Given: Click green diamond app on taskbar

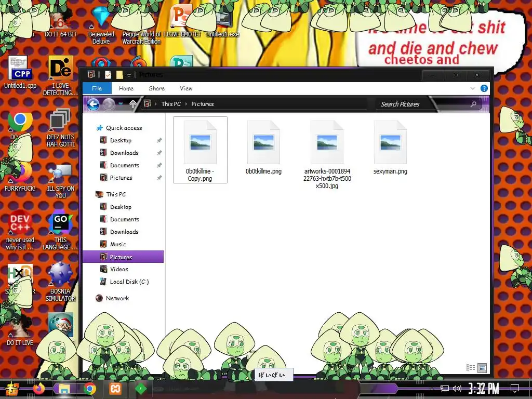Looking at the screenshot, I should (140, 389).
